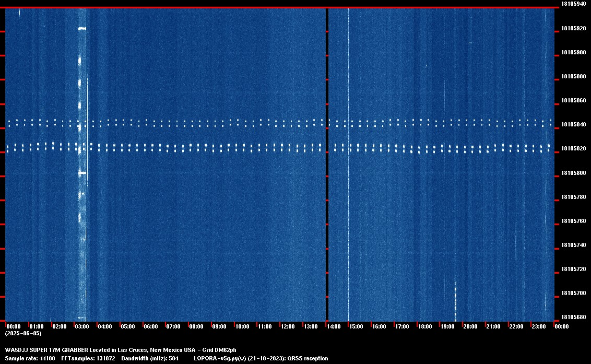The height and width of the screenshot is (364, 591).
Task: Click the LOPORA-v5g.py QRSS reception text
Action: pos(261,358)
